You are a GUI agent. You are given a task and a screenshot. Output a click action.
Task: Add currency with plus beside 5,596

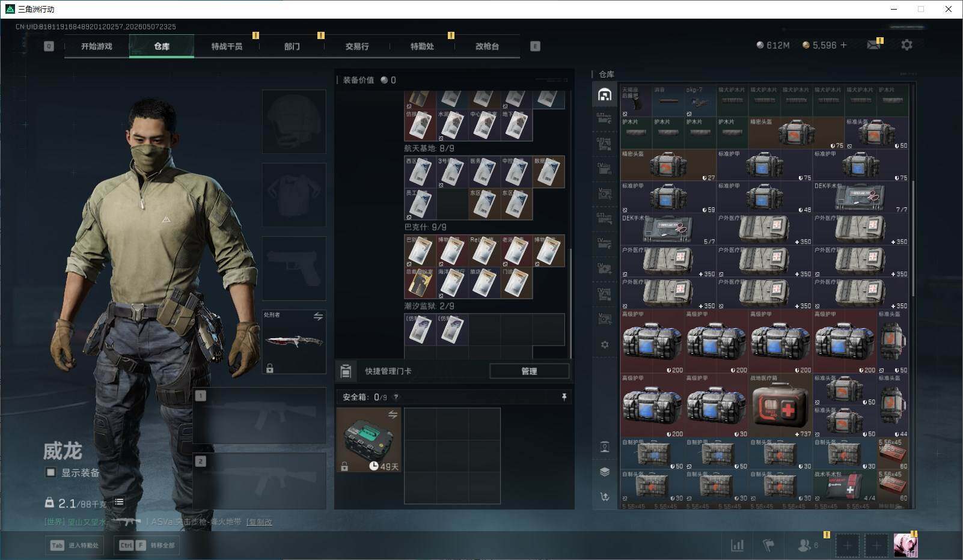point(843,45)
